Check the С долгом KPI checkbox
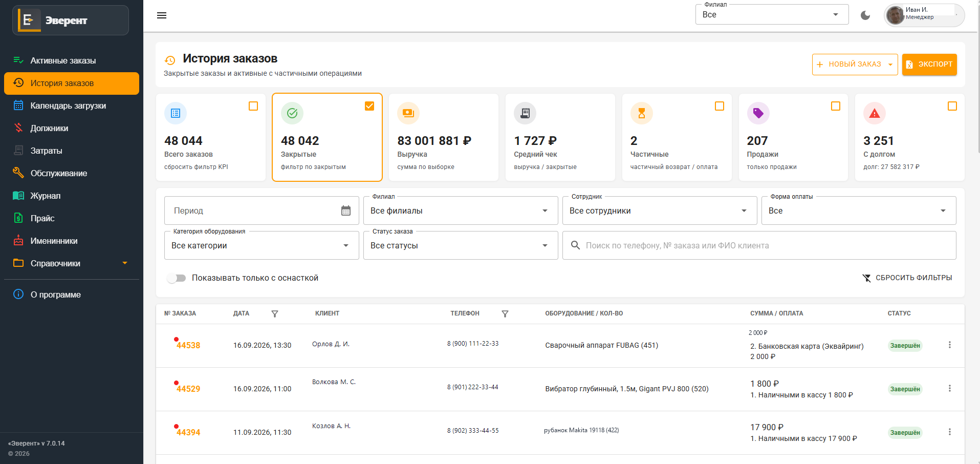 (952, 106)
